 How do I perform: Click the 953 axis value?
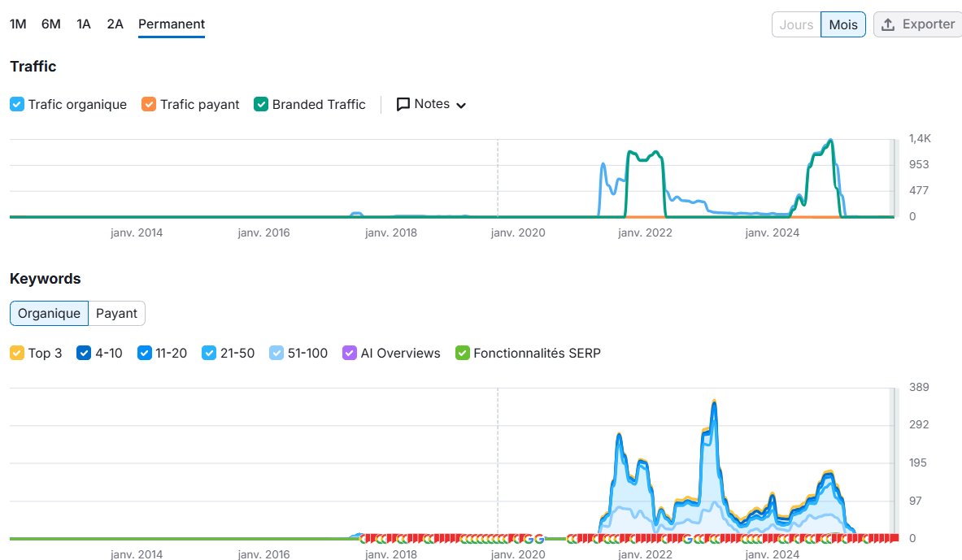click(919, 164)
